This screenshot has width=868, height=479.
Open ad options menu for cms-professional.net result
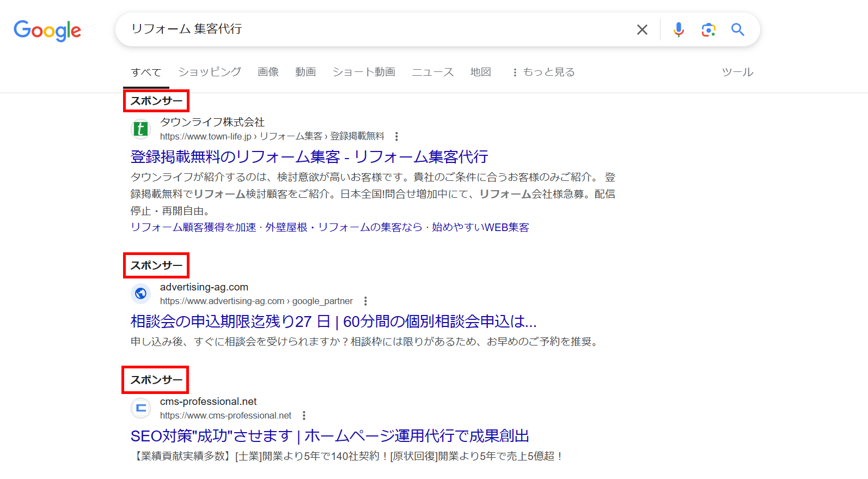304,415
